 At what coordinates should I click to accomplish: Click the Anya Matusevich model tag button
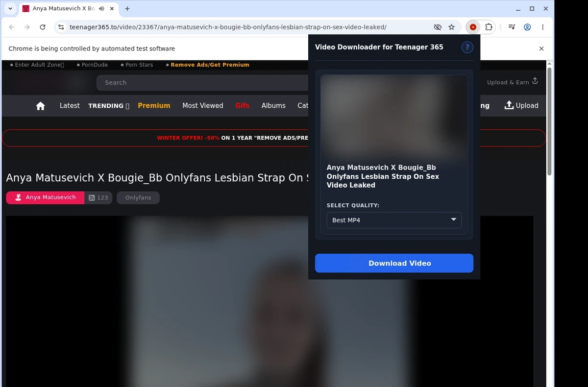(x=45, y=197)
